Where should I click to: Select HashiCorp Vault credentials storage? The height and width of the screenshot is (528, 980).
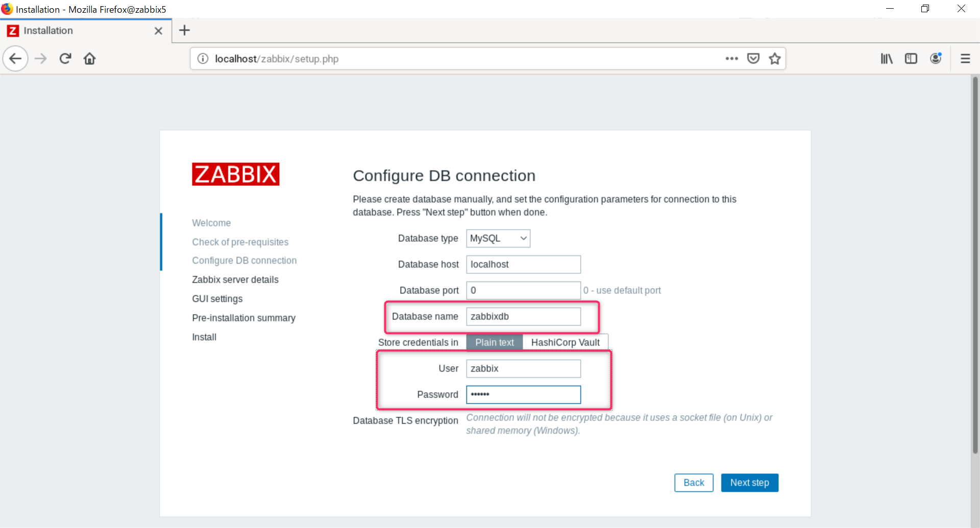point(566,343)
